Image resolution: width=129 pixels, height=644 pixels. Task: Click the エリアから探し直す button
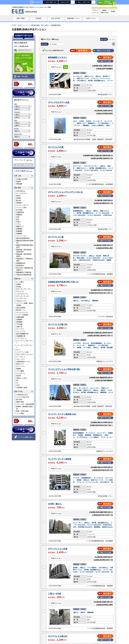(x=24, y=437)
